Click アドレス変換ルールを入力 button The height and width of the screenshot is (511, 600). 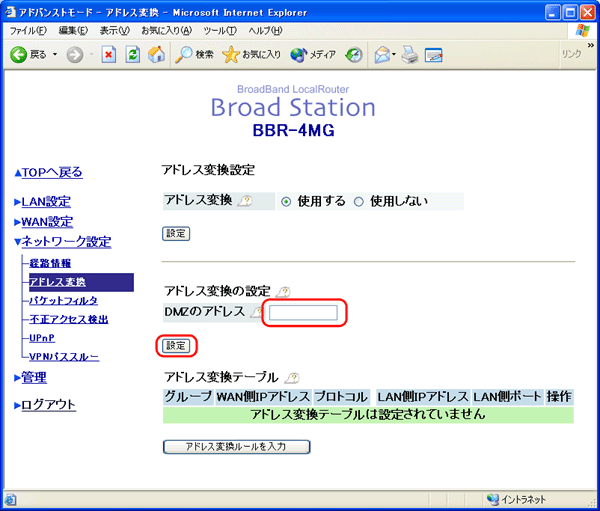point(236,447)
